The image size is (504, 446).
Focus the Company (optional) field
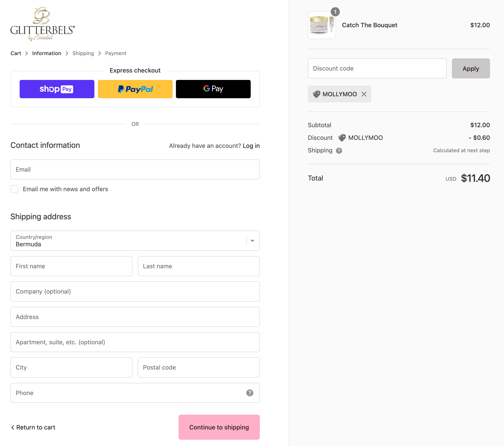(135, 292)
